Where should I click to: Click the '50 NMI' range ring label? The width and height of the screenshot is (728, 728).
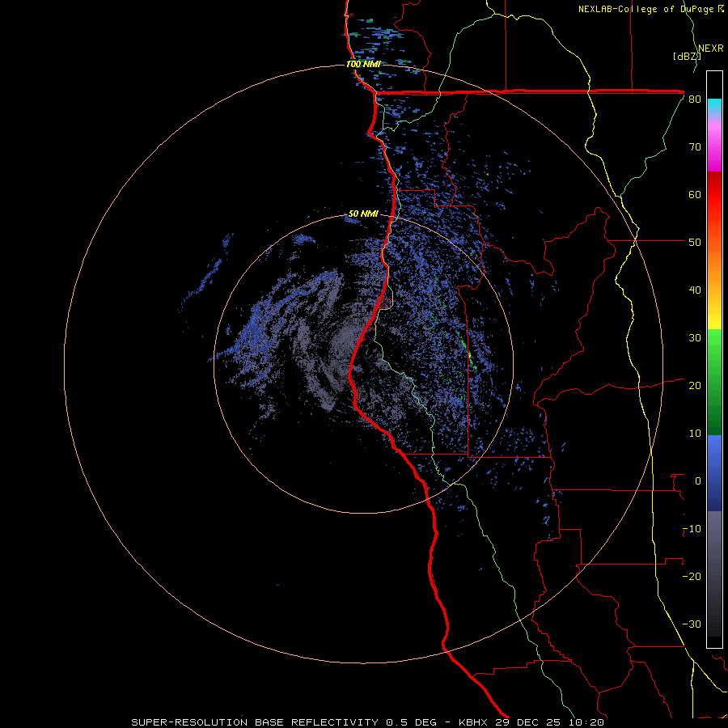pyautogui.click(x=363, y=214)
